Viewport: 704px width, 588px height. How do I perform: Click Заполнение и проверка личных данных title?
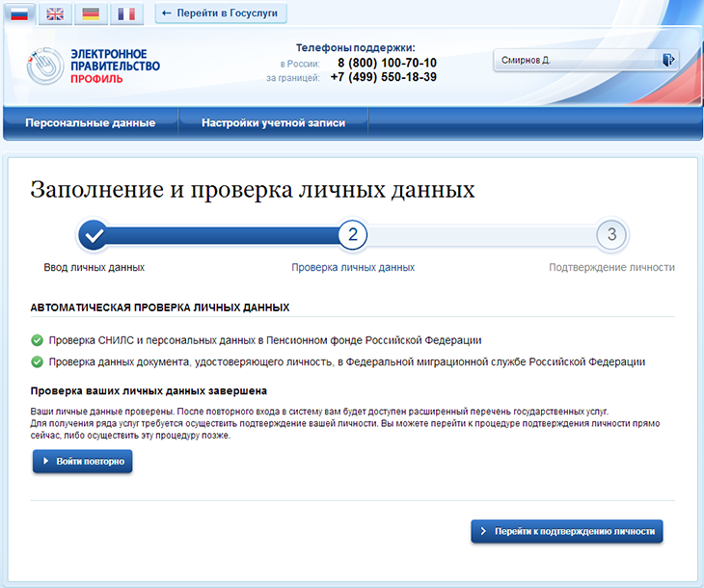point(253,190)
